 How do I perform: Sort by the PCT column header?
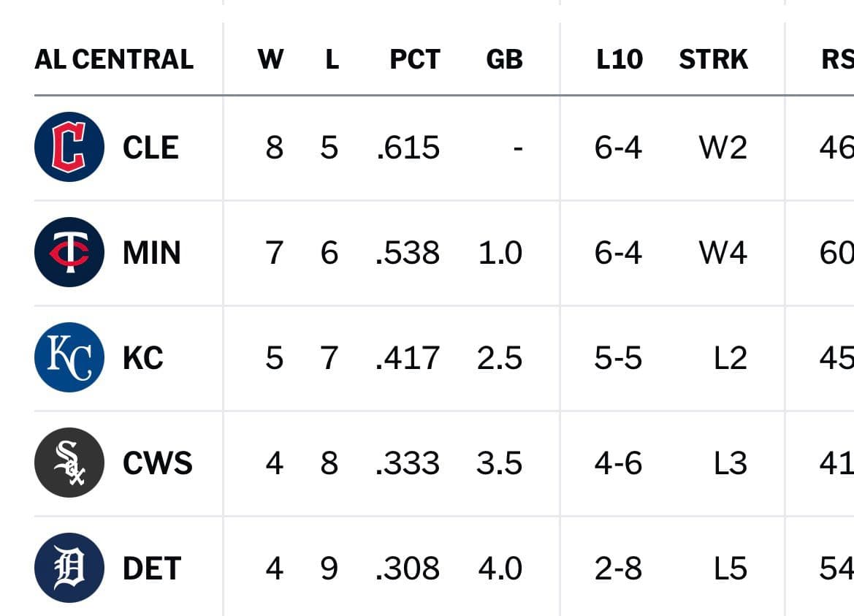point(415,59)
